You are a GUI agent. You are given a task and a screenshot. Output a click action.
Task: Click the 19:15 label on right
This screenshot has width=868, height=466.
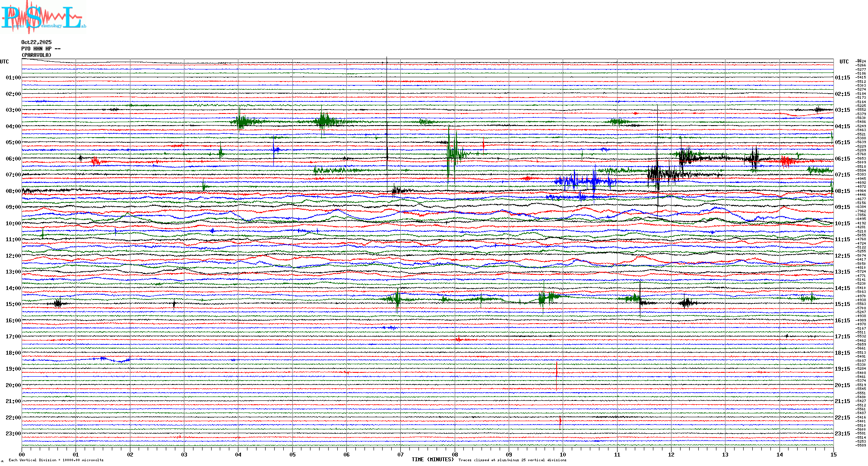click(x=842, y=369)
